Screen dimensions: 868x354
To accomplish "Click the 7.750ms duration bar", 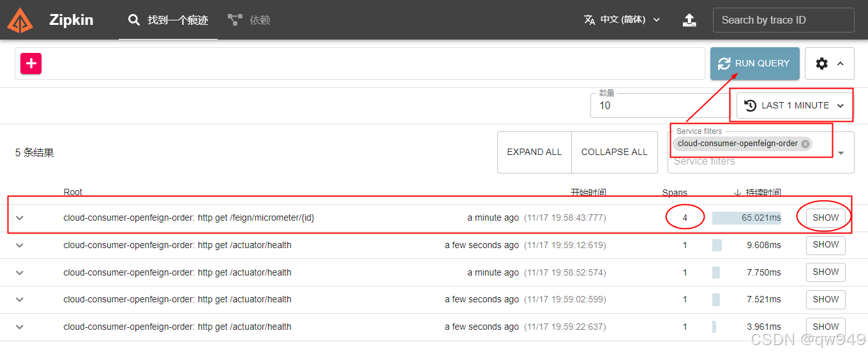I will coord(716,272).
